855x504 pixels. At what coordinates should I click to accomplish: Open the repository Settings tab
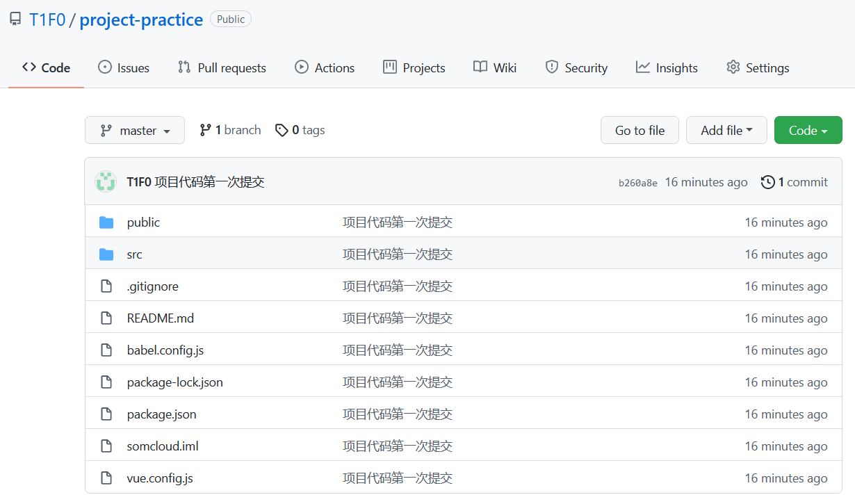point(758,67)
